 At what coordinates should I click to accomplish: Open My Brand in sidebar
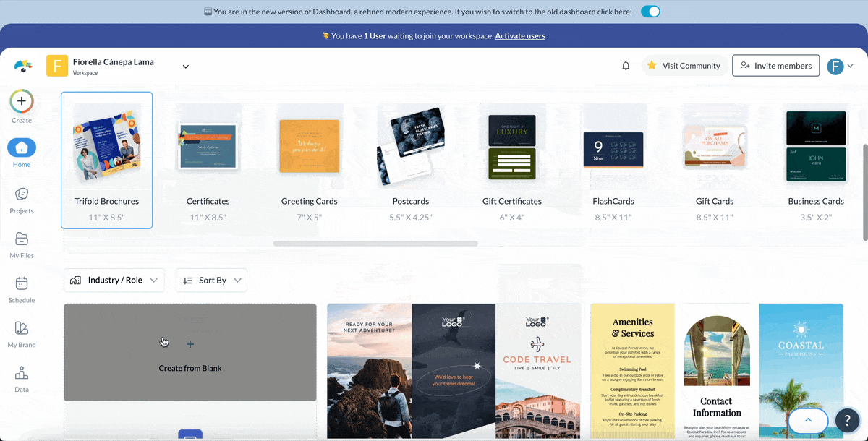pyautogui.click(x=22, y=329)
